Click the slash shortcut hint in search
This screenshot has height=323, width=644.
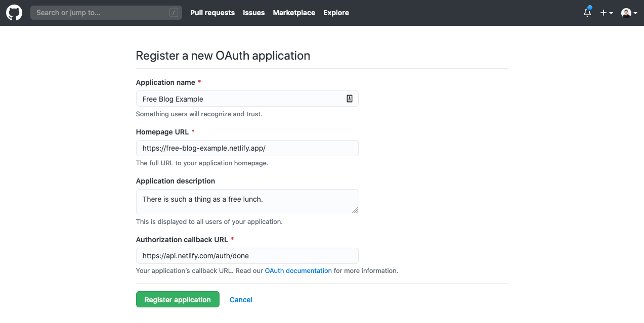[174, 13]
